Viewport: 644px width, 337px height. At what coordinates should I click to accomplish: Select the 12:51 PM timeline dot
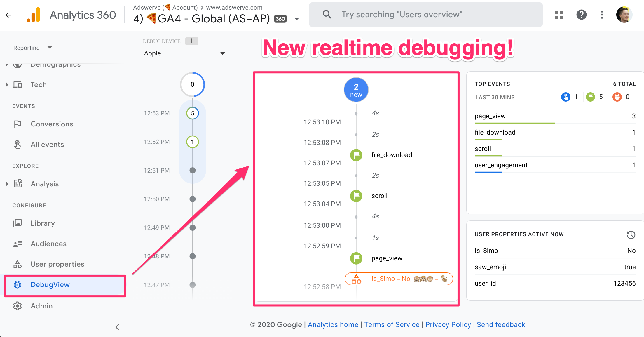point(192,171)
